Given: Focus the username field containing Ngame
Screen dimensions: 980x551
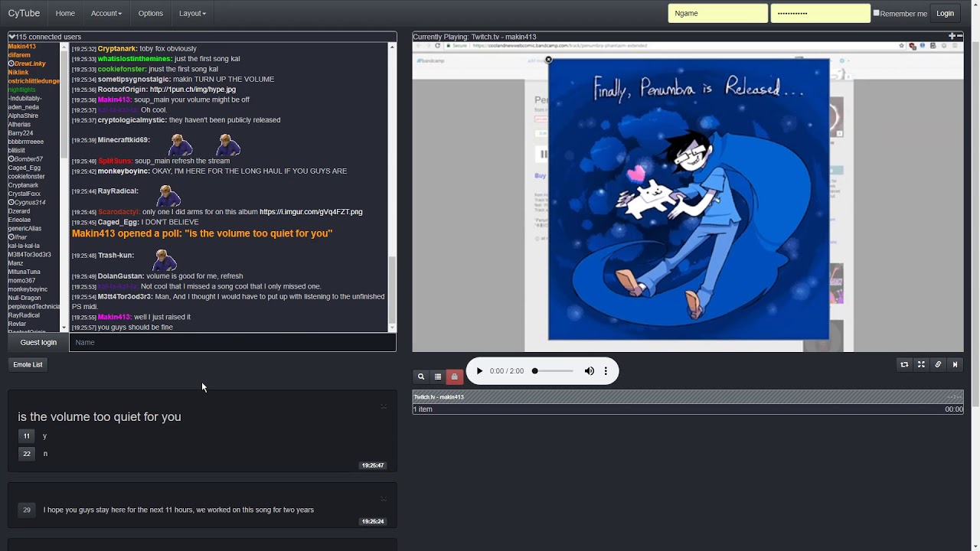Looking at the screenshot, I should [717, 13].
